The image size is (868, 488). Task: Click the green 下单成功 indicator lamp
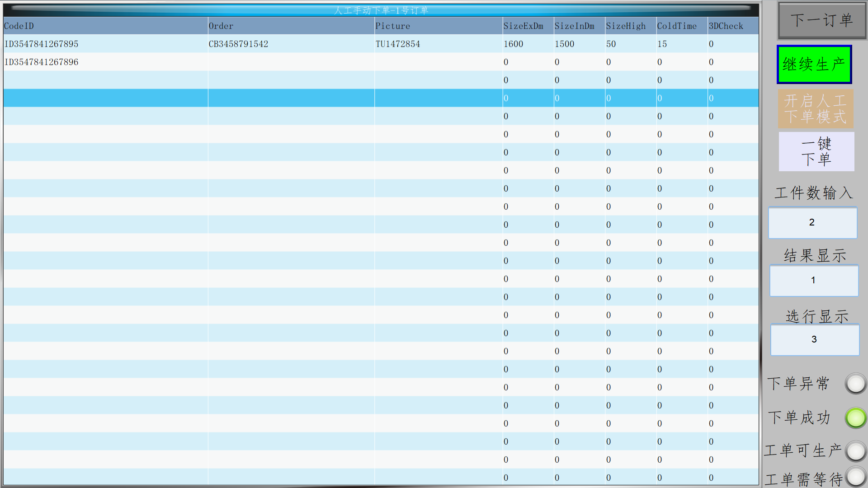(x=855, y=418)
